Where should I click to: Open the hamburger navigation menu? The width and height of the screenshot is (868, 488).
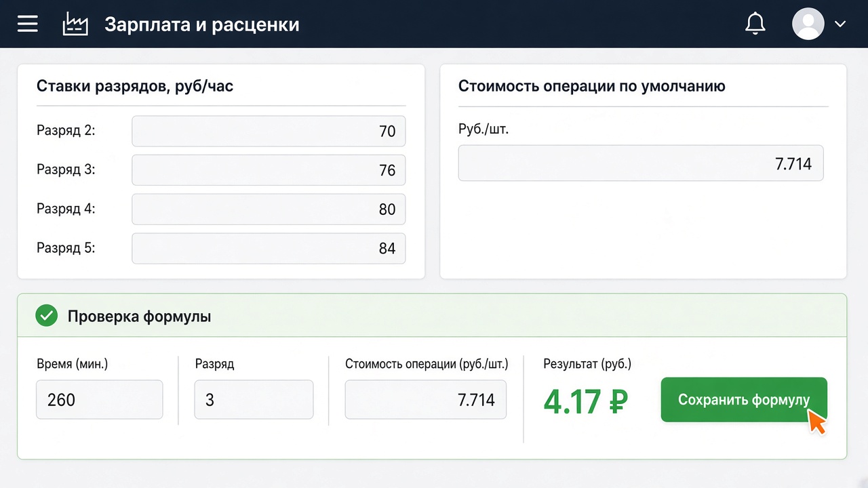28,24
